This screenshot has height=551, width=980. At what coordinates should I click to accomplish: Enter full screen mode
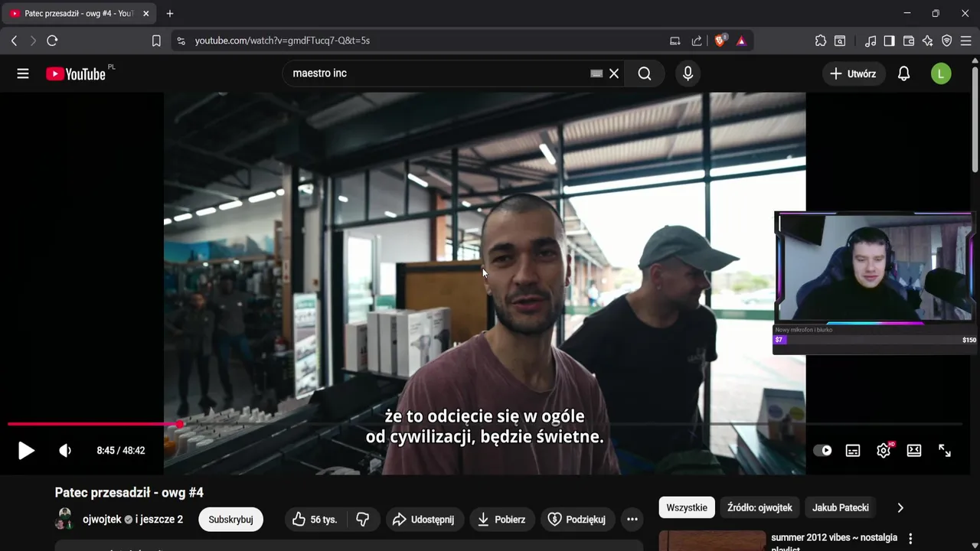(945, 451)
